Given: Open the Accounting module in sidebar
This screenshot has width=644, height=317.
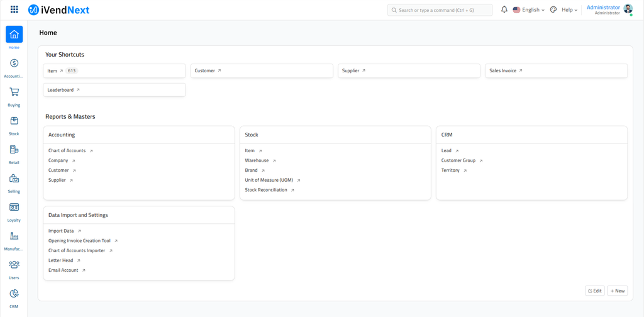Looking at the screenshot, I should pyautogui.click(x=14, y=64).
